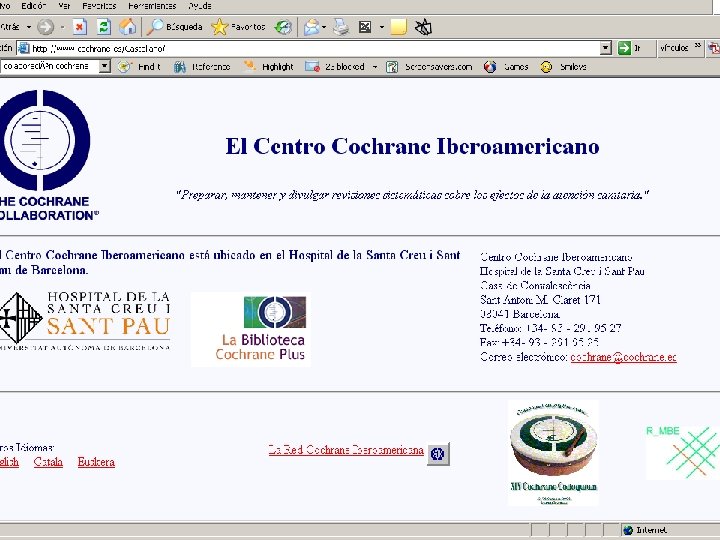Expand the address bar dropdown arrow
Image resolution: width=720 pixels, height=540 pixels.
click(x=606, y=48)
